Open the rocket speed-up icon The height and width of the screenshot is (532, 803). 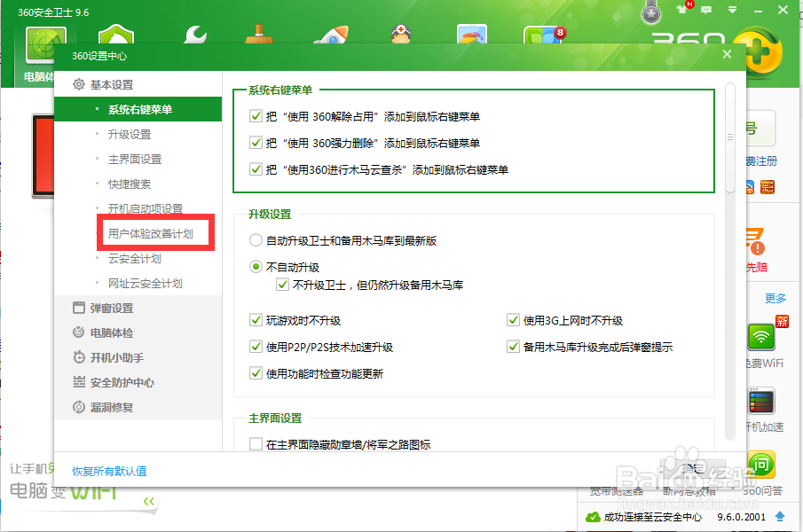[331, 35]
